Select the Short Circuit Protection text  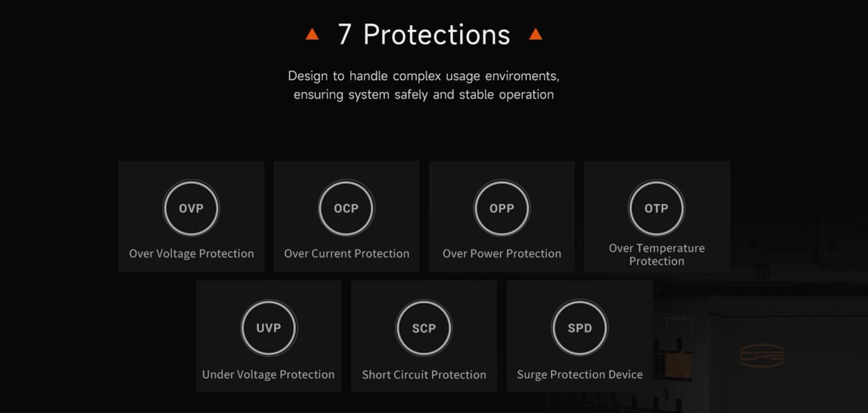point(424,374)
